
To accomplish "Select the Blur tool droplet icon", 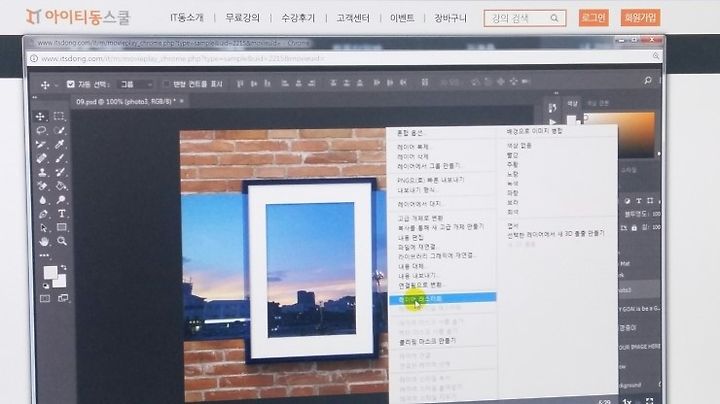I will click(x=42, y=200).
